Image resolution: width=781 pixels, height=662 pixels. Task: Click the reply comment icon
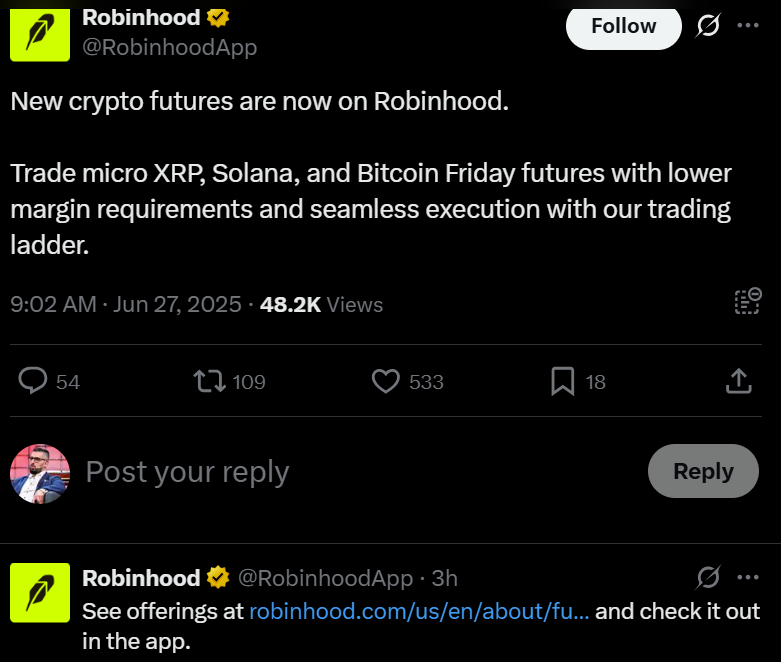[35, 381]
